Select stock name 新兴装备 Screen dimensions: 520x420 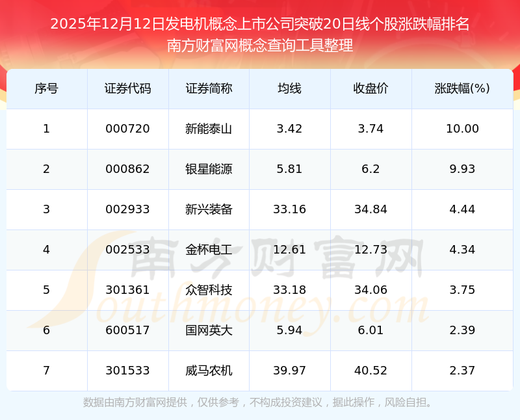[x=209, y=209]
